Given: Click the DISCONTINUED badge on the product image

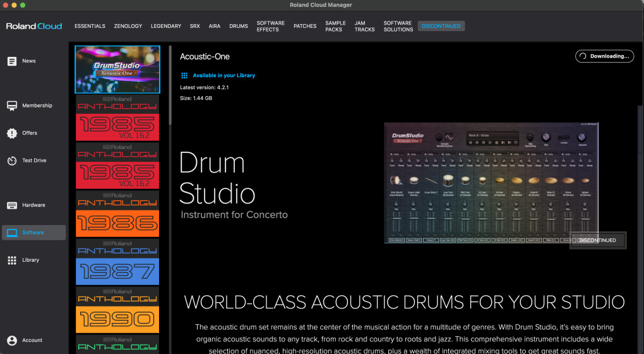Looking at the screenshot, I should point(597,240).
